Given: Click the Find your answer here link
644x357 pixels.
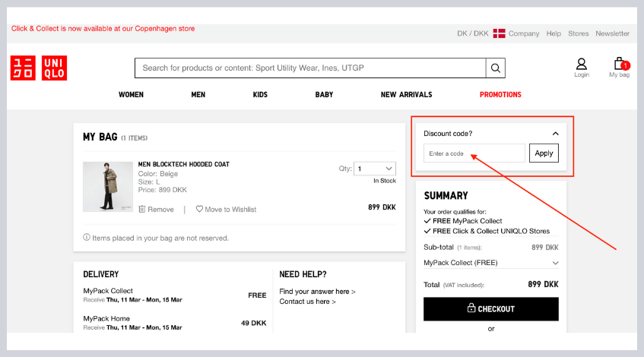Looking at the screenshot, I should 317,291.
